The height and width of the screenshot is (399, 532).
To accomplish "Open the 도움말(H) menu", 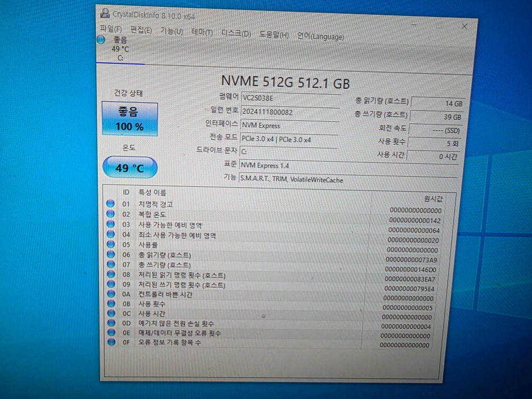I will [274, 35].
